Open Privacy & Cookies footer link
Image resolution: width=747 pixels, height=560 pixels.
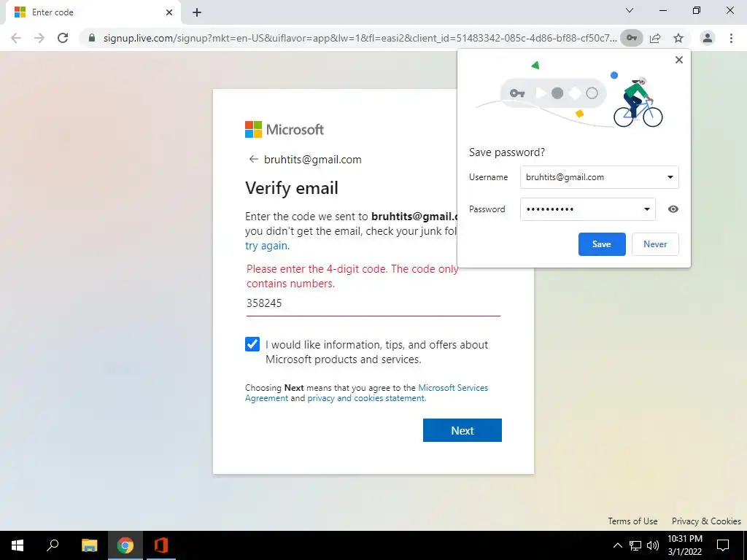pyautogui.click(x=706, y=521)
